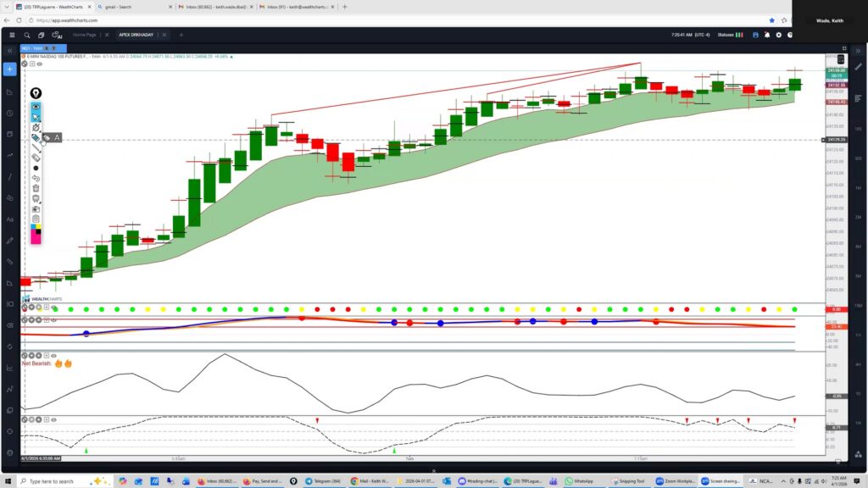Switch to the Home Page tab
This screenshot has height=488, width=868.
click(x=84, y=35)
